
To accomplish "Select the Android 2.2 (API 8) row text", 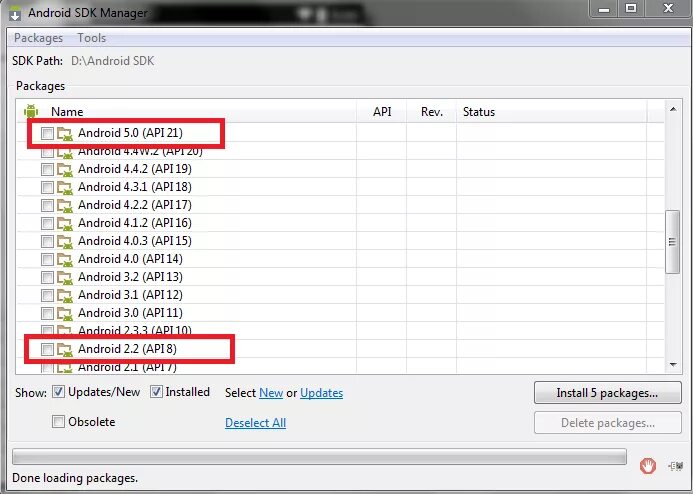I will coord(127,349).
